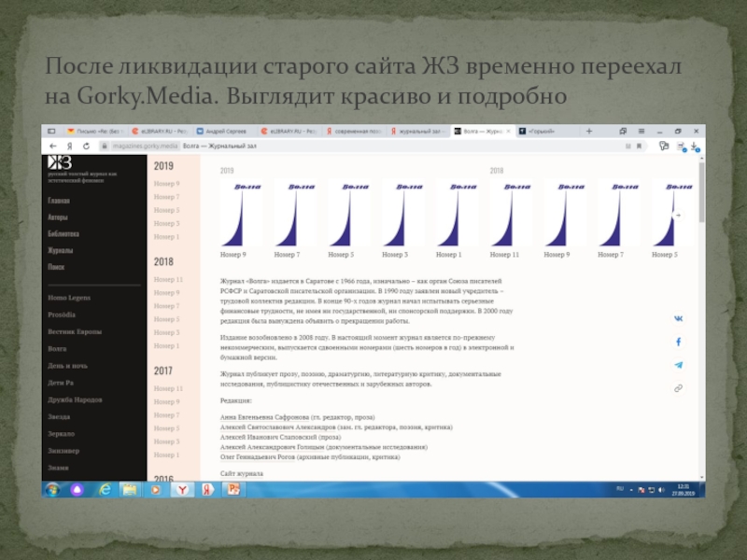
Task: Open Internet Explorer on taskbar
Action: 104,489
